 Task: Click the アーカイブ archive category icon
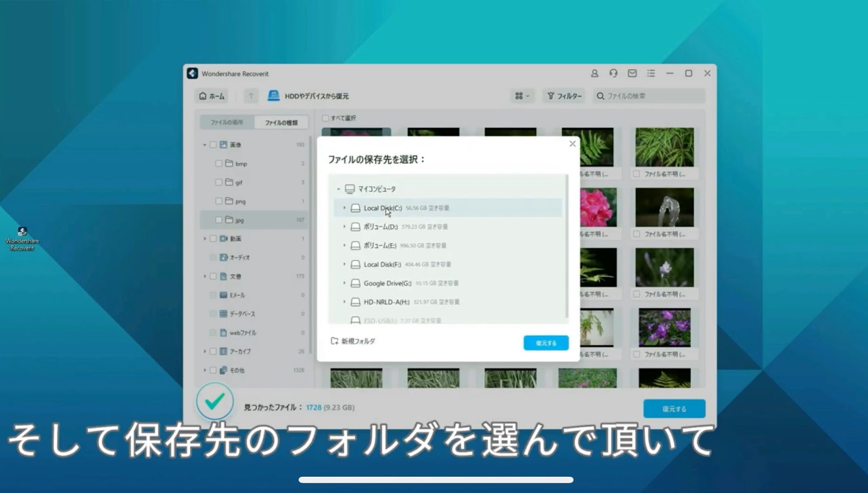coord(223,351)
